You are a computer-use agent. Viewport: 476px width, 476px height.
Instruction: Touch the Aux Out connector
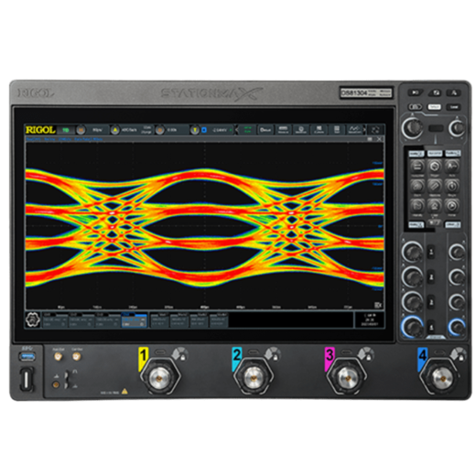(x=58, y=356)
